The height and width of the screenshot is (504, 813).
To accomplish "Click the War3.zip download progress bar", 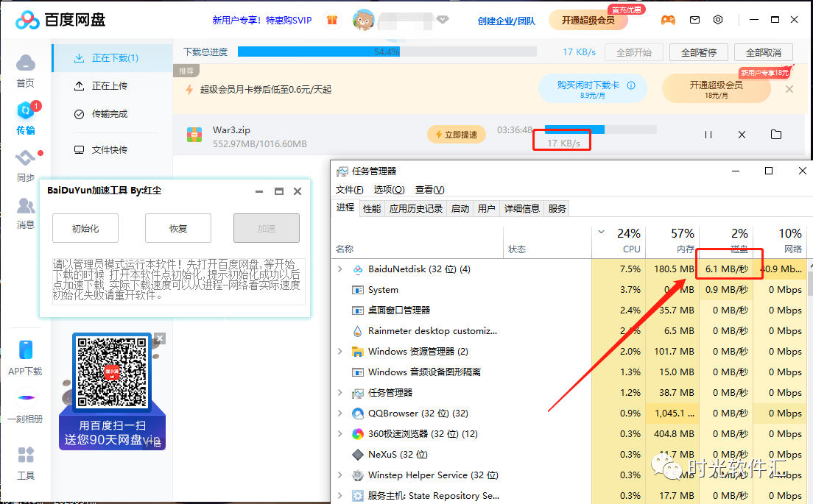I will [x=600, y=129].
